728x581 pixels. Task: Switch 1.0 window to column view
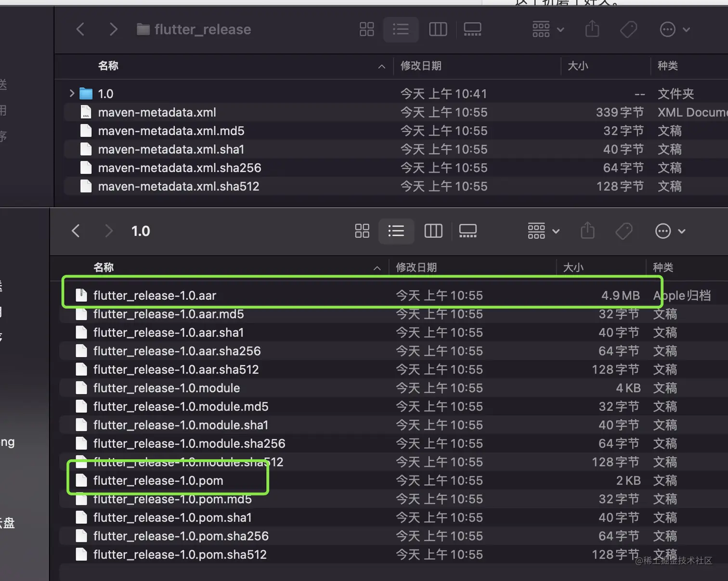(x=433, y=231)
